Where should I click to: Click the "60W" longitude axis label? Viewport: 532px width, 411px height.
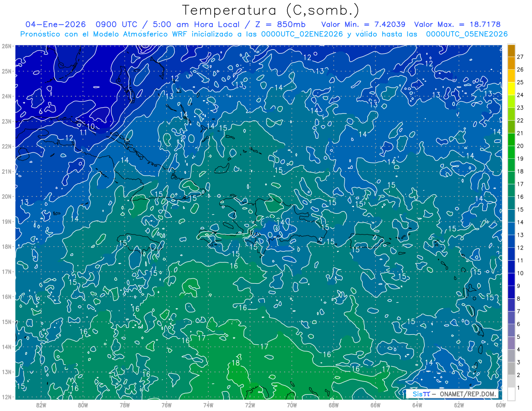tap(501, 405)
